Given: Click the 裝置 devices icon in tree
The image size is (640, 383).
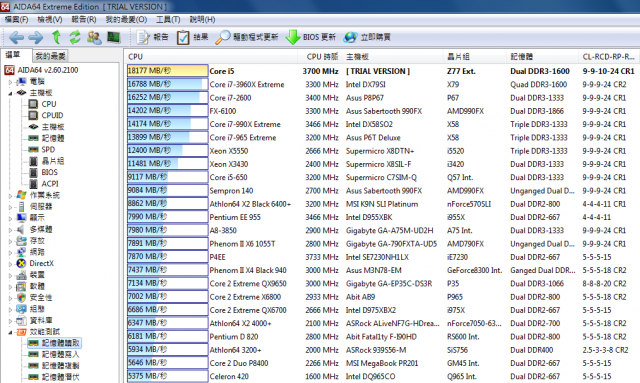Looking at the screenshot, I should 21,275.
